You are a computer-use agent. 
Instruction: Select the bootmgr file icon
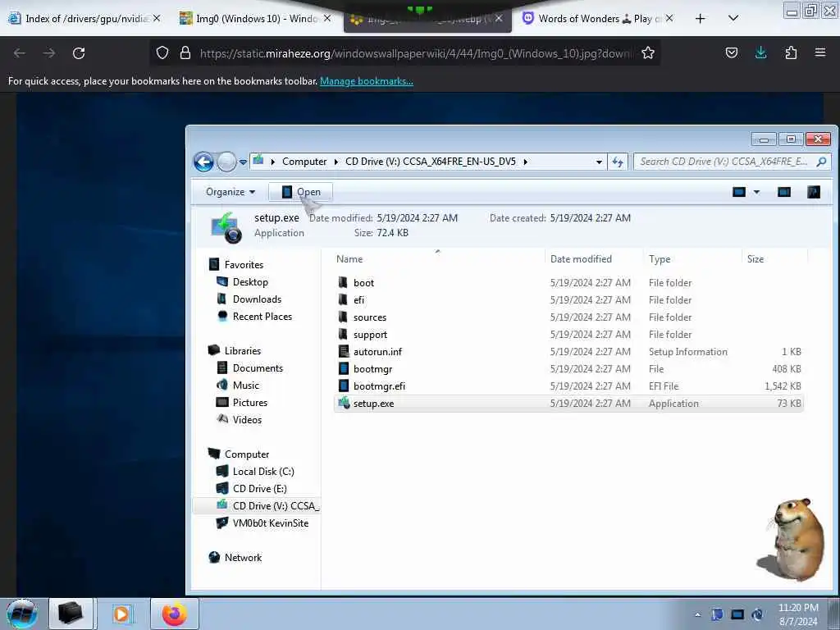point(344,368)
